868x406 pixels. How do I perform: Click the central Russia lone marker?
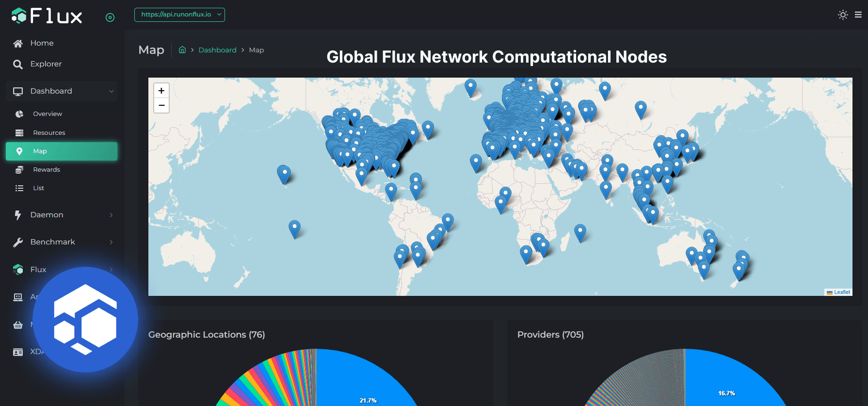tap(641, 110)
